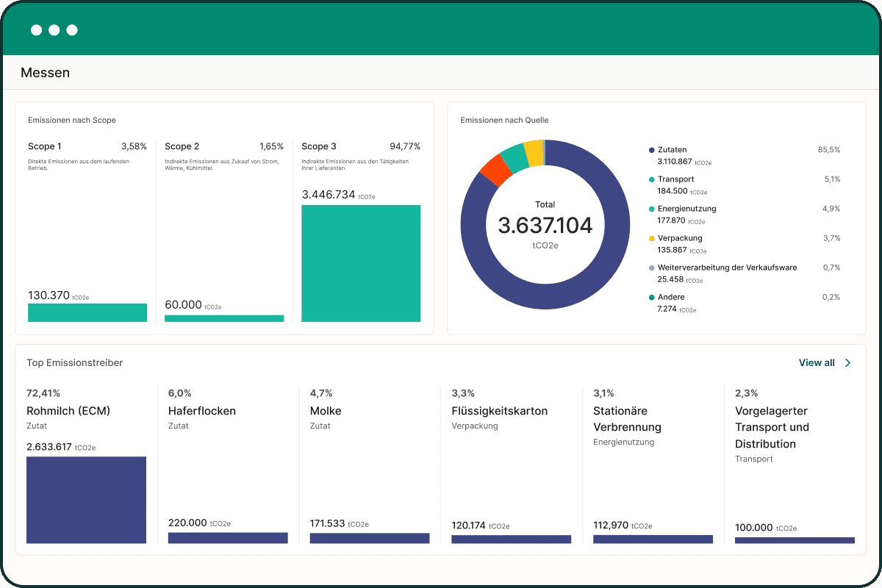
Task: Click the Emissionen nach Scope heading
Action: [72, 120]
